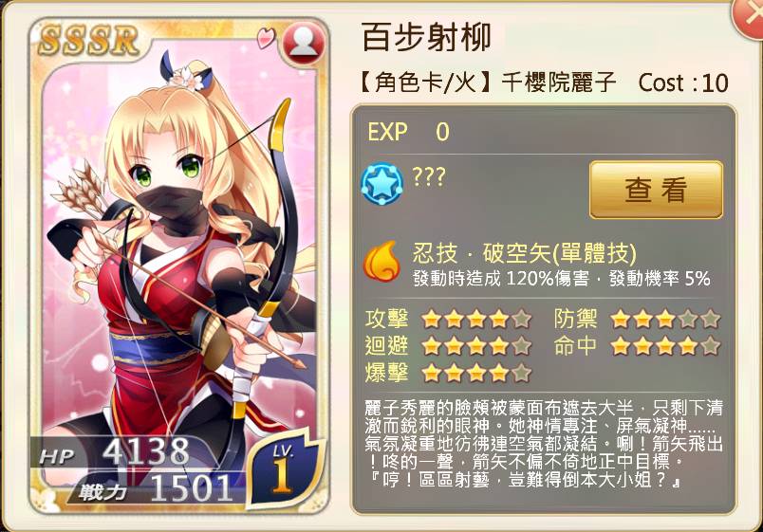
Task: Click the 攻擊 star rating
Action: [476, 320]
